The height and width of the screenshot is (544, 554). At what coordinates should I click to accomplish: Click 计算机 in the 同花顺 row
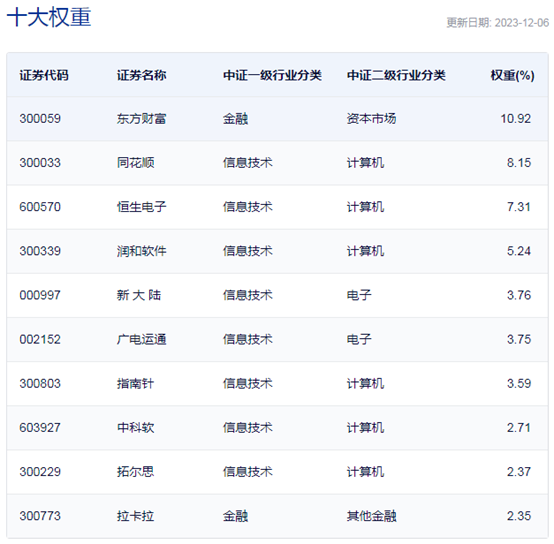[x=365, y=163]
